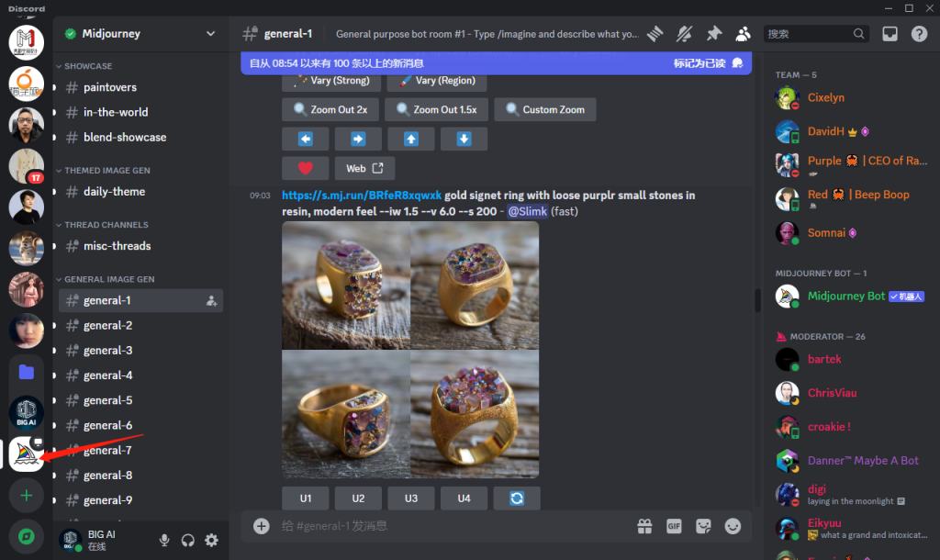
Task: Click the red heart favorite button
Action: point(305,169)
